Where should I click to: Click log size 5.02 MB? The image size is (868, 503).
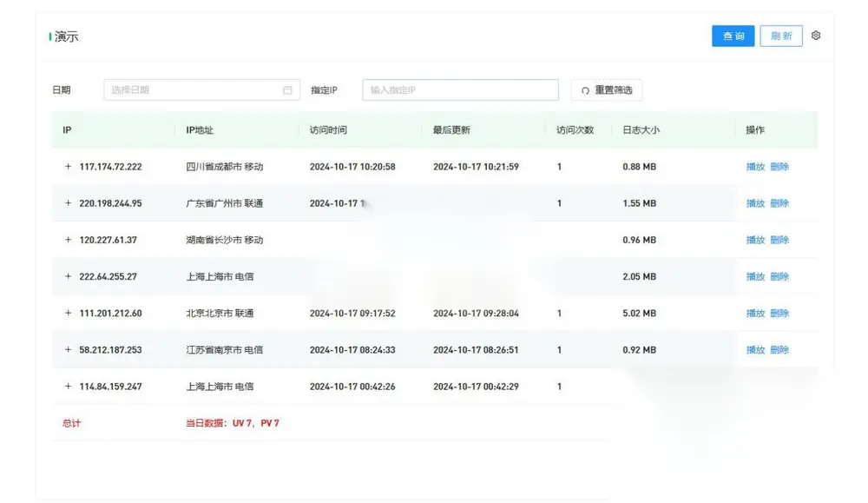[x=640, y=313]
